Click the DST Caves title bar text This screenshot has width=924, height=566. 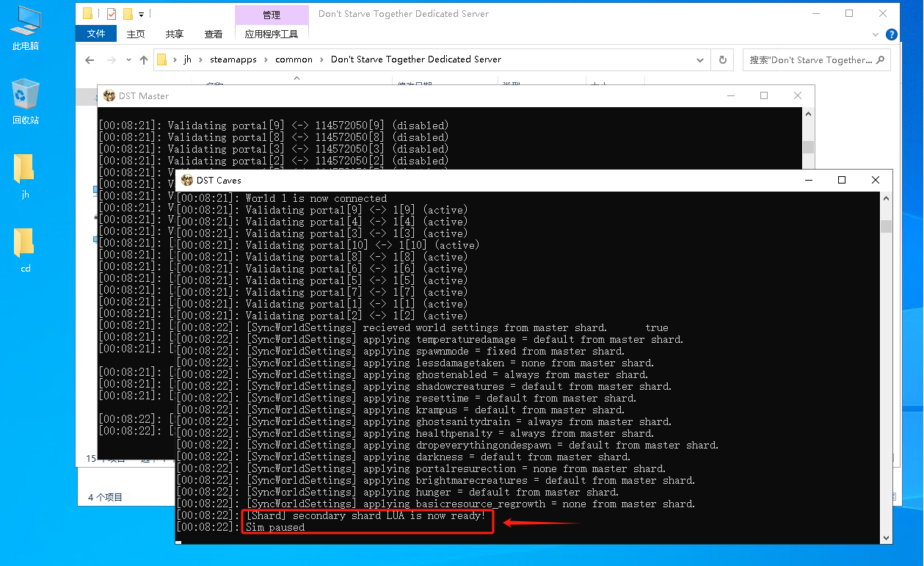(x=219, y=180)
